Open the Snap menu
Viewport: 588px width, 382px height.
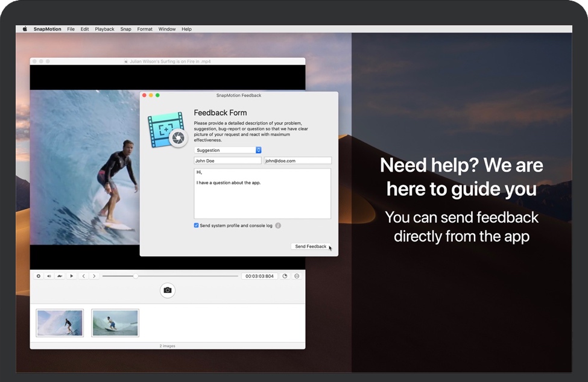pyautogui.click(x=125, y=29)
